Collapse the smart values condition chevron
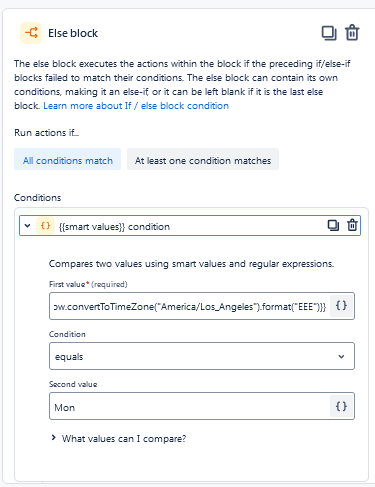The width and height of the screenshot is (375, 487). (27, 226)
